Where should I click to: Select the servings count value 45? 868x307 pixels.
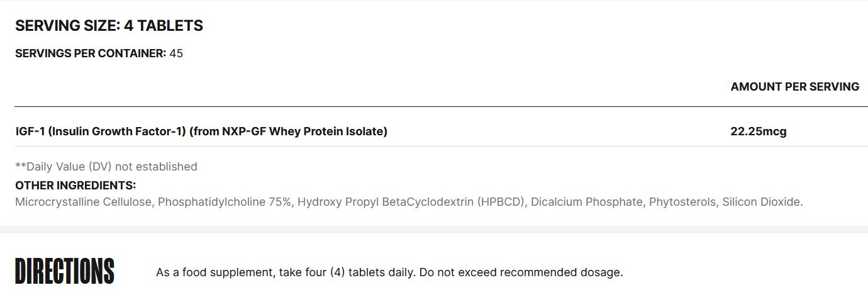coord(176,53)
